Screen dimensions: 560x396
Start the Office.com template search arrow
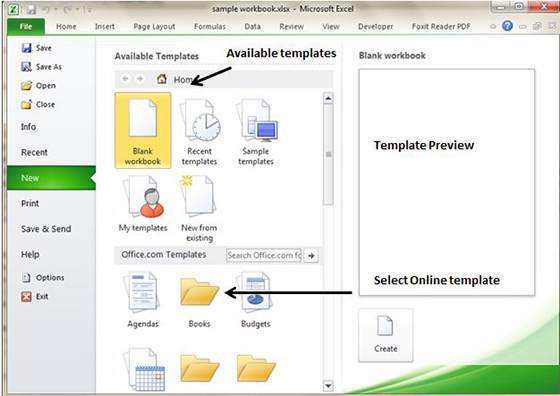pyautogui.click(x=311, y=256)
